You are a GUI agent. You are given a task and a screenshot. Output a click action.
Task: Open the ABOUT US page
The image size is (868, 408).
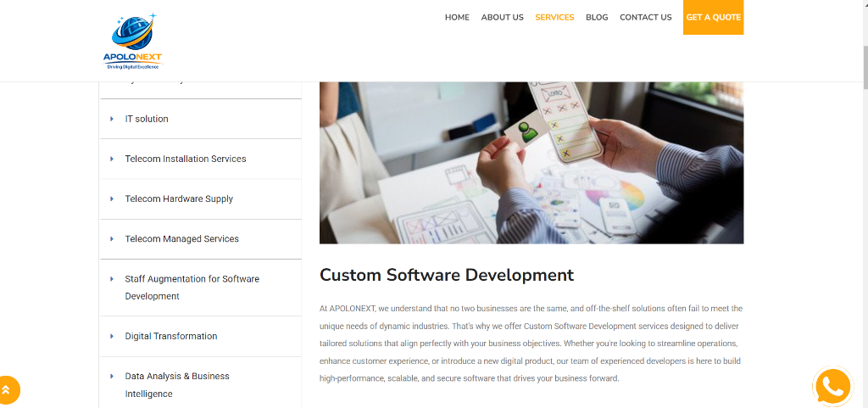click(x=502, y=17)
